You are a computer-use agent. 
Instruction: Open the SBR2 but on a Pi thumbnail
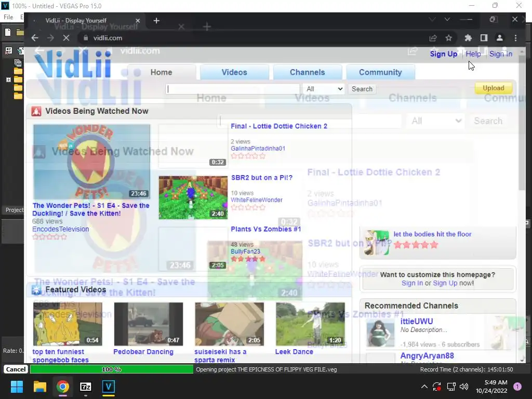click(x=193, y=197)
